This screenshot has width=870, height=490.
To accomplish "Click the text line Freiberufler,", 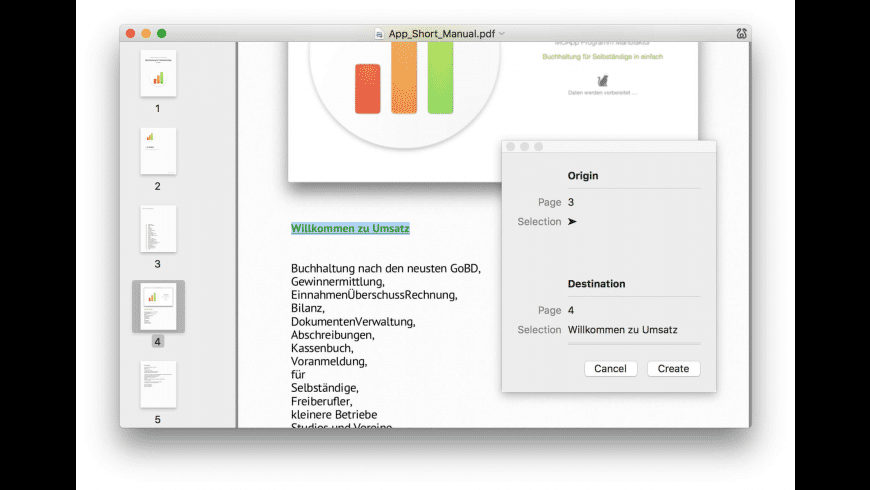I will point(321,401).
